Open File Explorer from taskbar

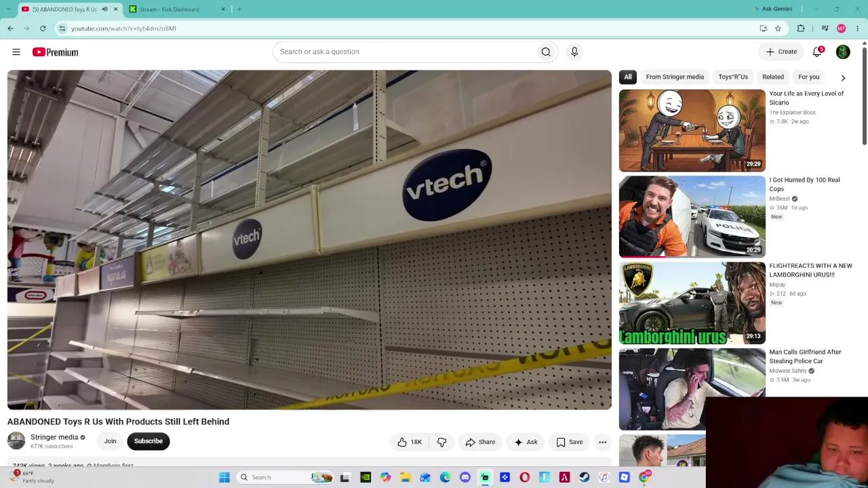pos(405,477)
